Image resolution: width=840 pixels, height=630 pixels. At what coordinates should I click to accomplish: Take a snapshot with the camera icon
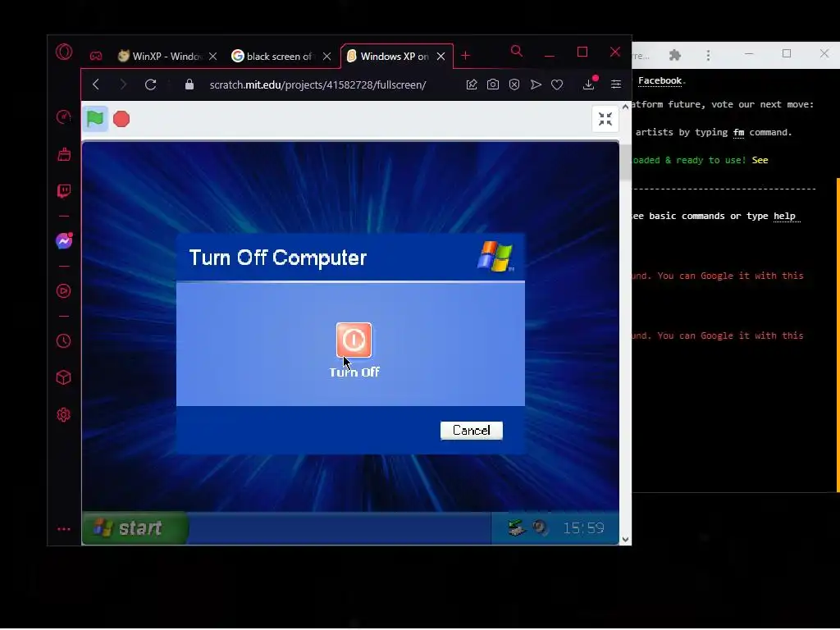pos(493,84)
